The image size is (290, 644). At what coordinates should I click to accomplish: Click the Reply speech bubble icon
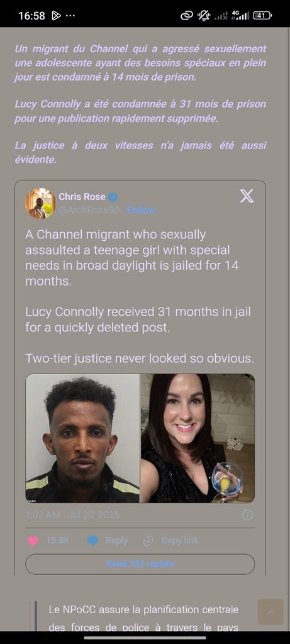tap(93, 541)
